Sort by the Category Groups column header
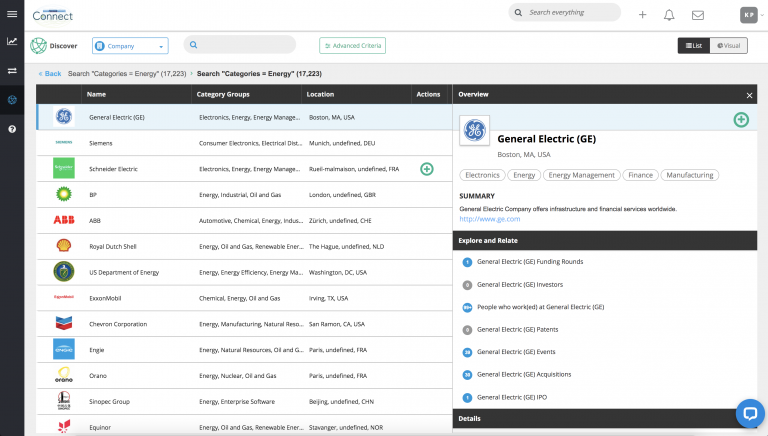 point(224,94)
